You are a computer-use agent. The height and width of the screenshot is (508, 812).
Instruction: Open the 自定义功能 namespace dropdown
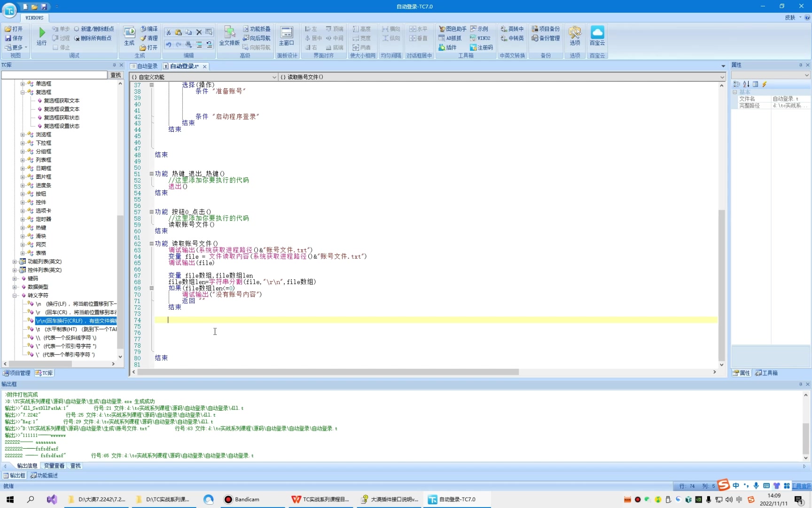tap(274, 77)
